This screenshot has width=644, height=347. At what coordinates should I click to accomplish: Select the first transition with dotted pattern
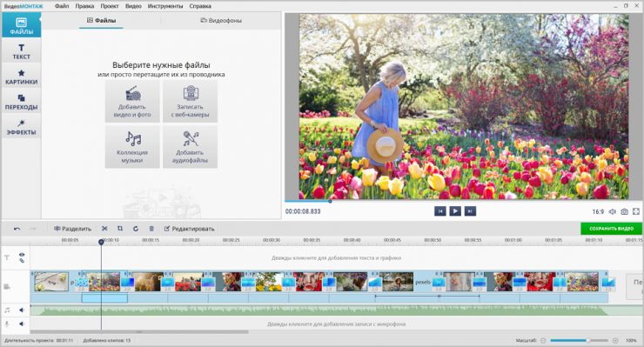[x=81, y=283]
